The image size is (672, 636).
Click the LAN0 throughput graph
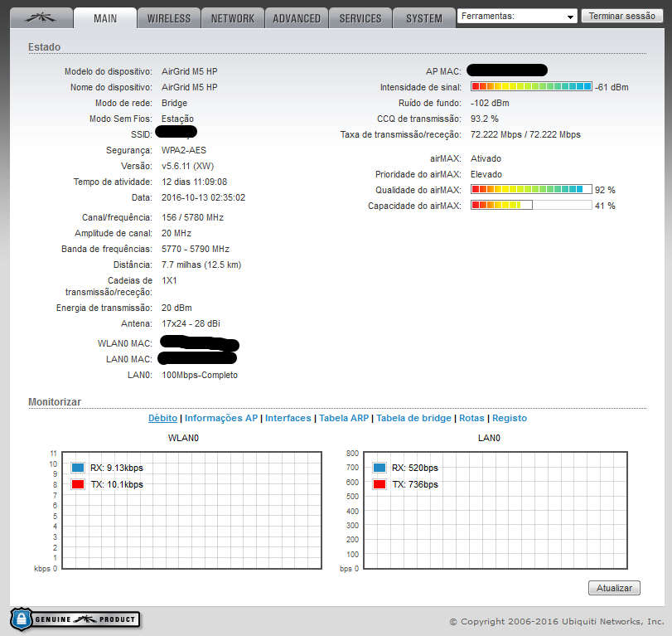pyautogui.click(x=496, y=510)
